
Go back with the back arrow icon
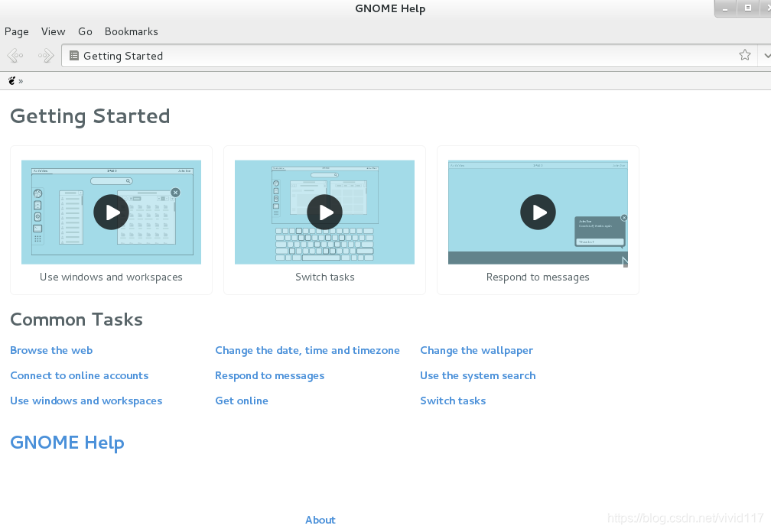[16, 56]
